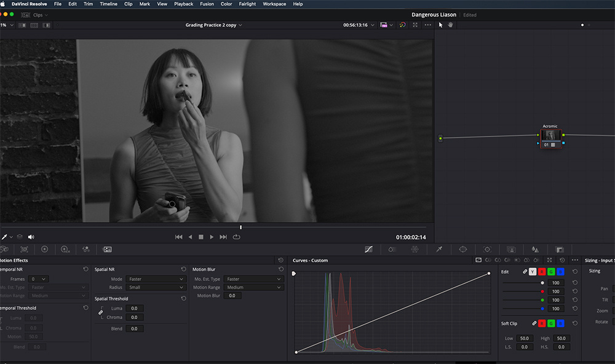Open the Fusion menu

(207, 4)
